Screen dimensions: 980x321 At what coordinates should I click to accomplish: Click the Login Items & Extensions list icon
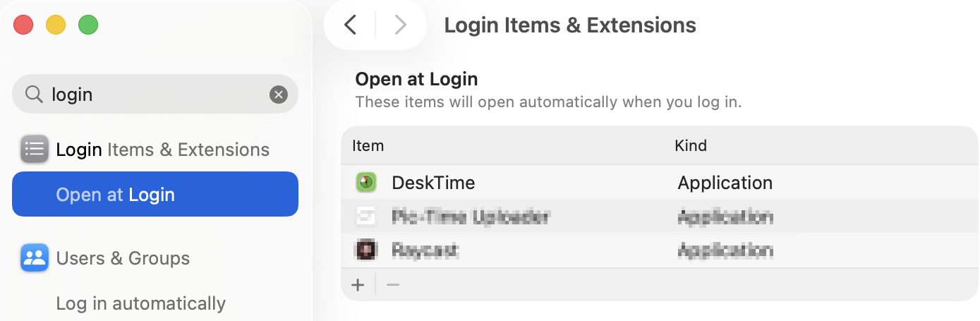click(x=35, y=150)
